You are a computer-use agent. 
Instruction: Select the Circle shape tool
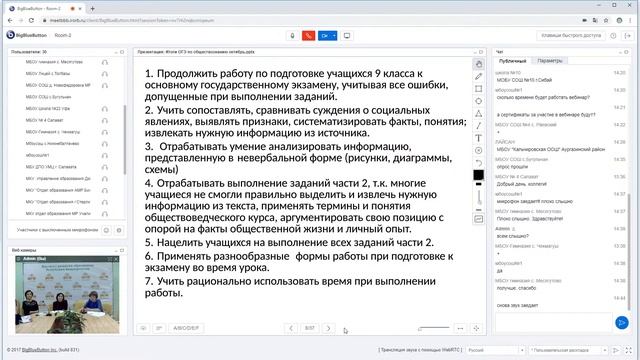479,101
